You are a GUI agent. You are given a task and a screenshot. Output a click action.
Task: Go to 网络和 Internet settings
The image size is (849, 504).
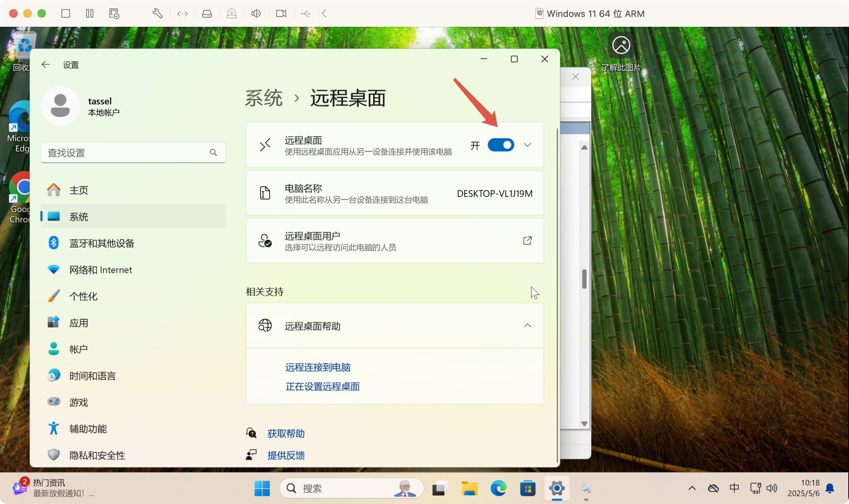[101, 270]
